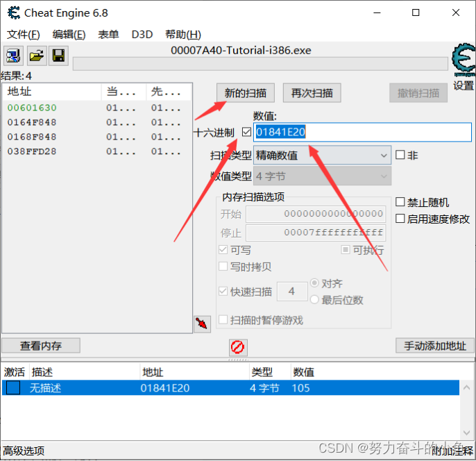Click the 数值 hex value input field
The image size is (476, 461).
coord(362,132)
